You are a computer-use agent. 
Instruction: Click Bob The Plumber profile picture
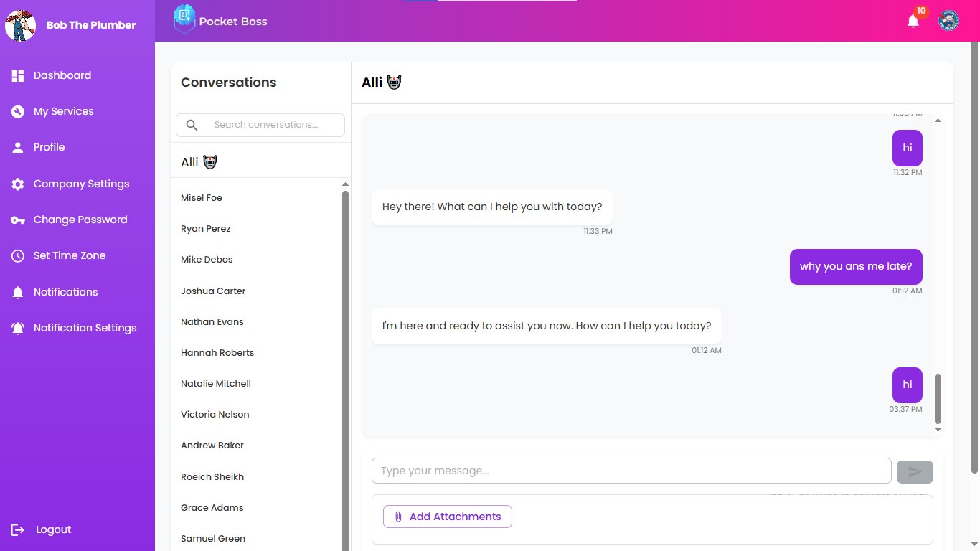click(x=20, y=25)
